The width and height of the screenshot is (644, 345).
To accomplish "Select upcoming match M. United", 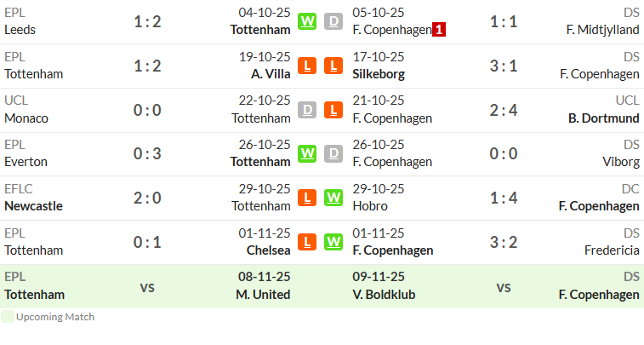I will (x=263, y=295).
